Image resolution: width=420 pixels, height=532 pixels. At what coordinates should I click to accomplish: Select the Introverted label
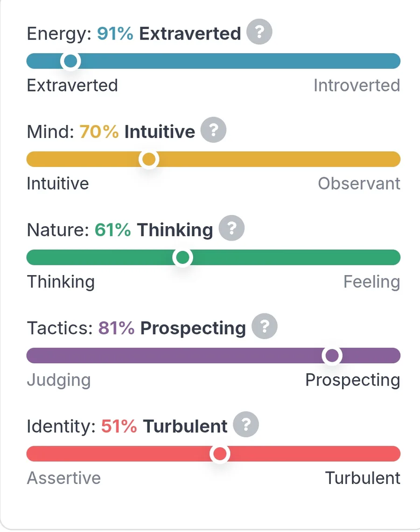[357, 85]
